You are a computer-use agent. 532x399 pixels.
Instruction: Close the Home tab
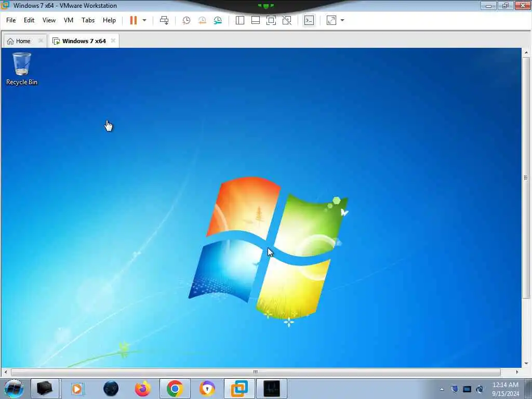(41, 41)
